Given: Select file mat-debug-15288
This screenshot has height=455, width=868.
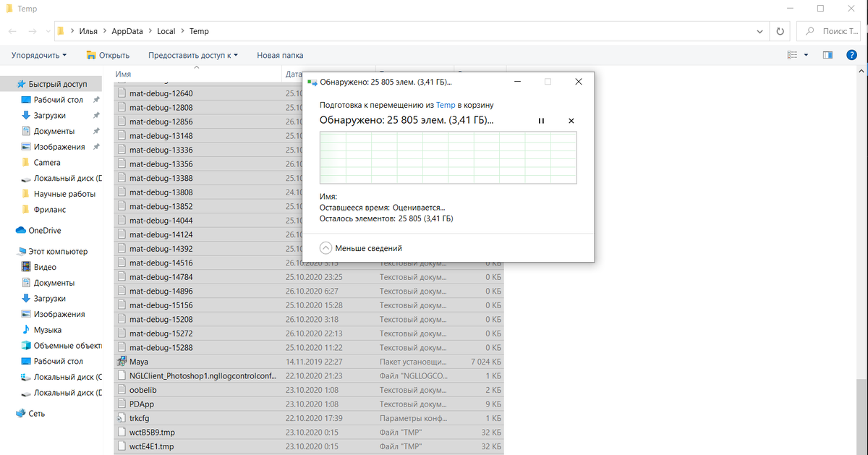Looking at the screenshot, I should 309,347.
